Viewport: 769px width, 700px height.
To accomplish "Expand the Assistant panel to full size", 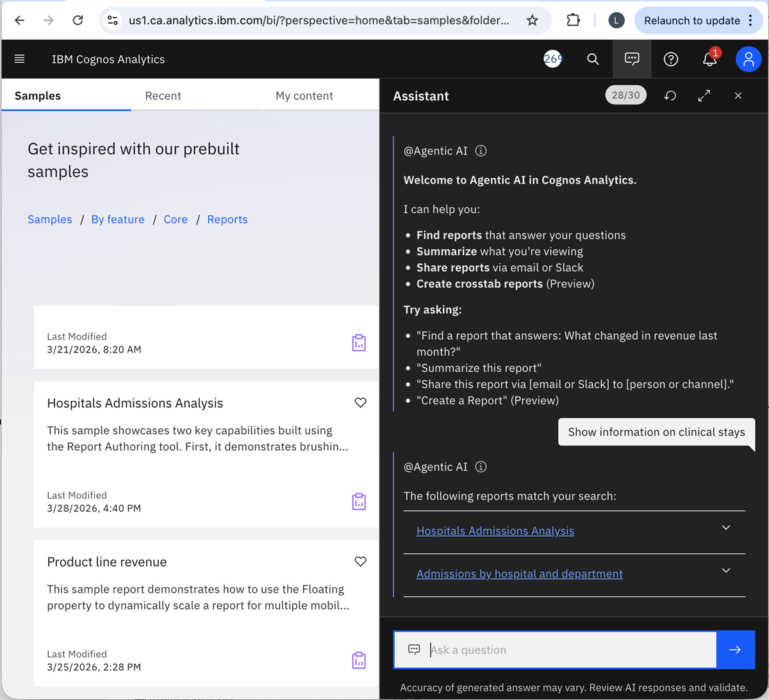I will click(704, 96).
